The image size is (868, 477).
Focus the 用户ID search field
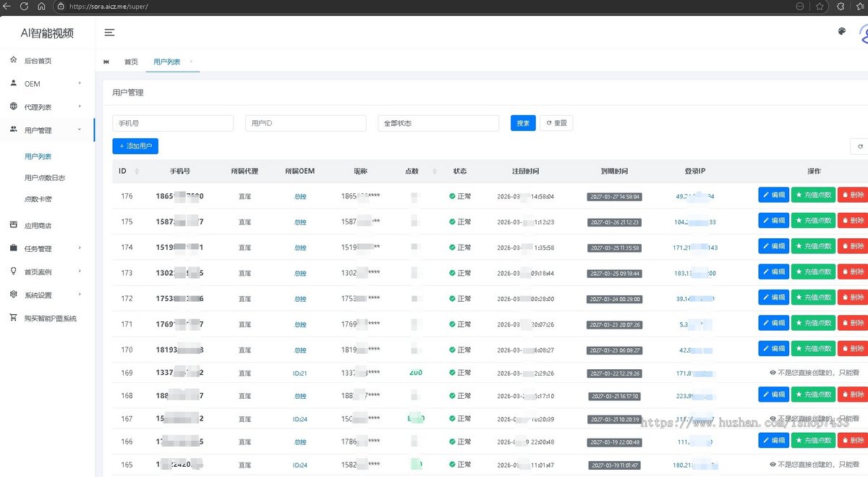pos(306,123)
